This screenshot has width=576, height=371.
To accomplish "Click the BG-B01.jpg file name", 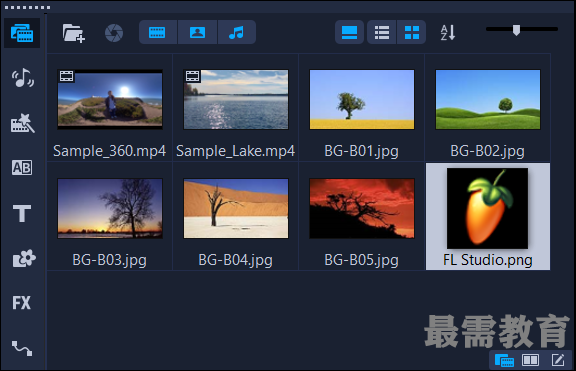I will [361, 151].
